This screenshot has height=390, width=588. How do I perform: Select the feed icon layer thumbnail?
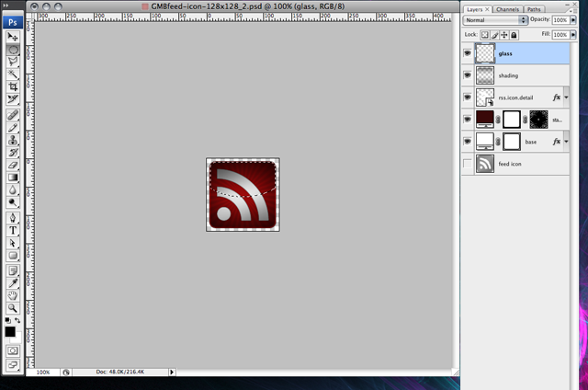pos(485,164)
